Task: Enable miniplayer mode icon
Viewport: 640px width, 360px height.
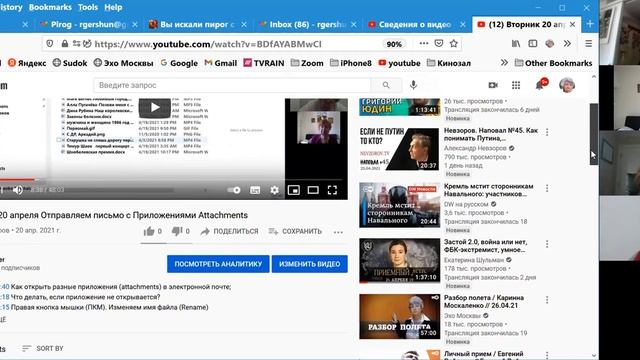Action: pos(294,190)
